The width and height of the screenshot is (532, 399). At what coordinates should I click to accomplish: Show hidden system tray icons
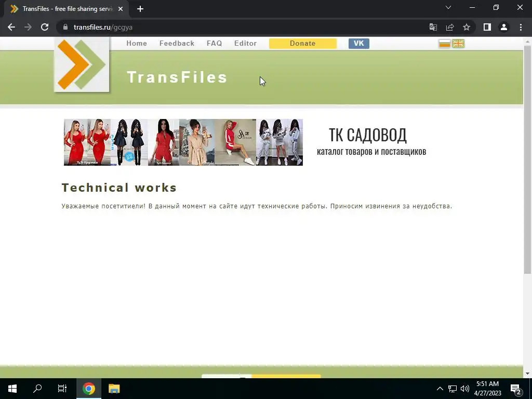pyautogui.click(x=440, y=389)
